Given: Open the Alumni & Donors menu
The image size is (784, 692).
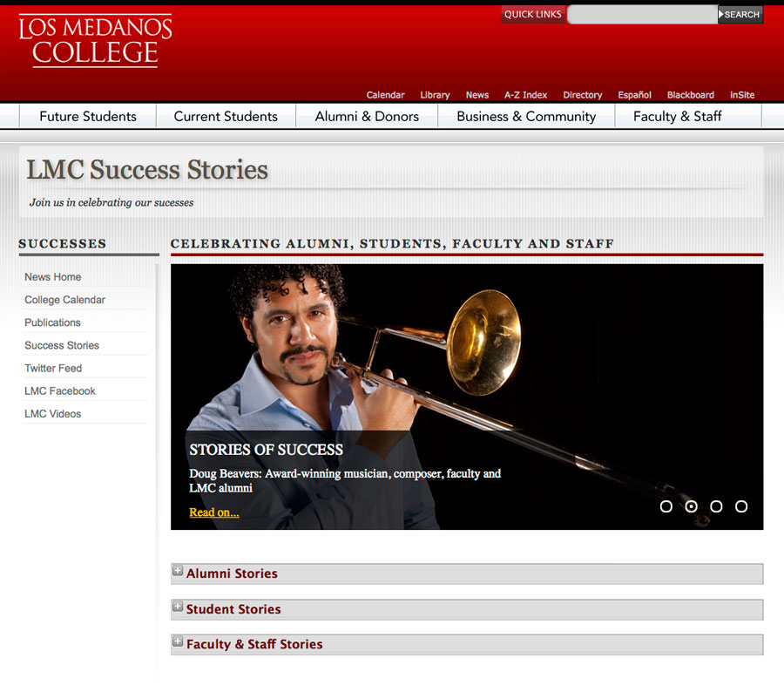Looking at the screenshot, I should [x=367, y=116].
